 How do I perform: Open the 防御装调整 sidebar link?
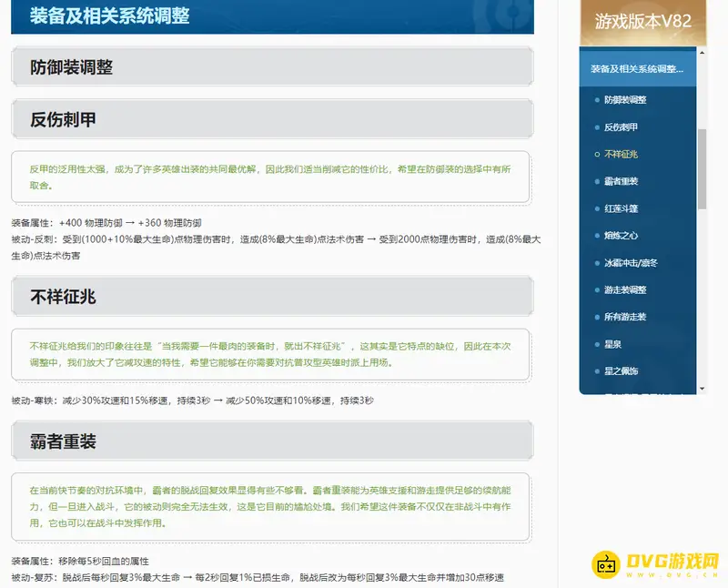coord(626,98)
